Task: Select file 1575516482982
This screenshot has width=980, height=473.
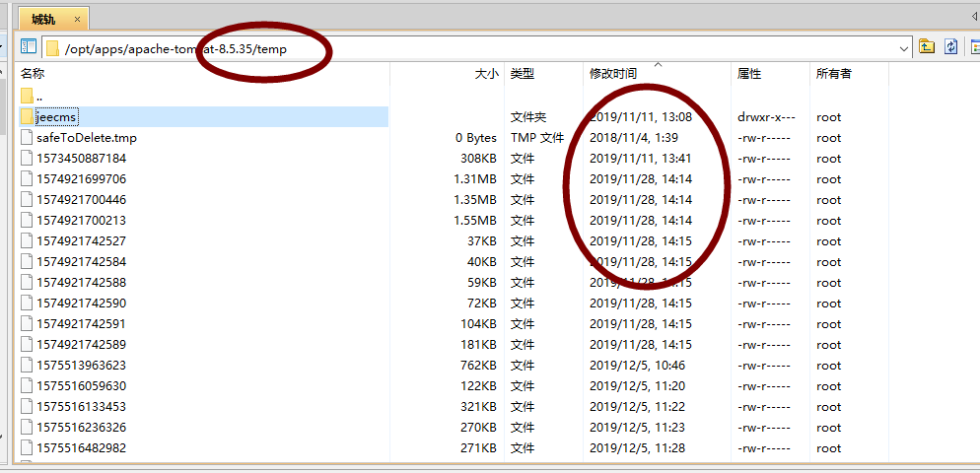Action: point(81,448)
